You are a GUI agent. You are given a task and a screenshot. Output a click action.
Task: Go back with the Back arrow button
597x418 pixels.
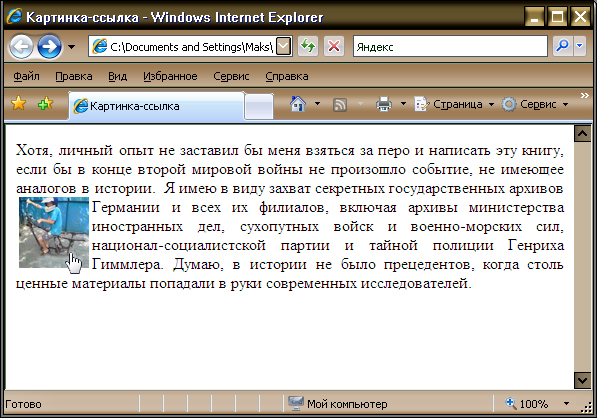click(21, 46)
